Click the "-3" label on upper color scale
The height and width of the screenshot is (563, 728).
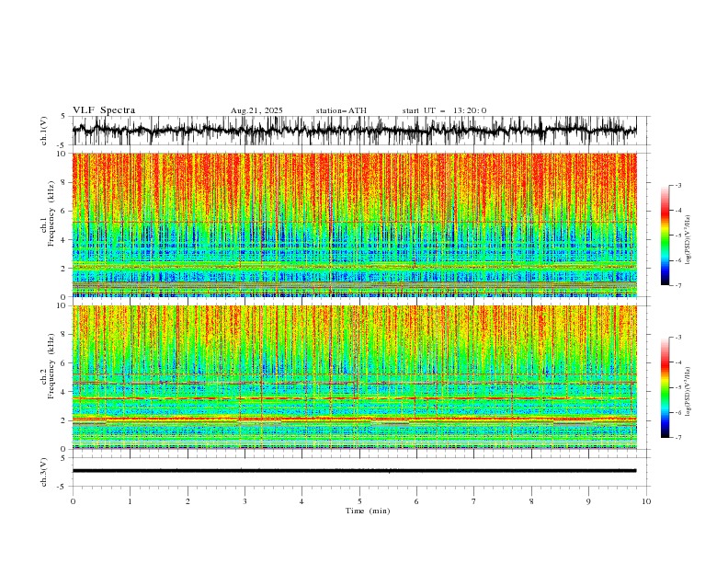678,185
